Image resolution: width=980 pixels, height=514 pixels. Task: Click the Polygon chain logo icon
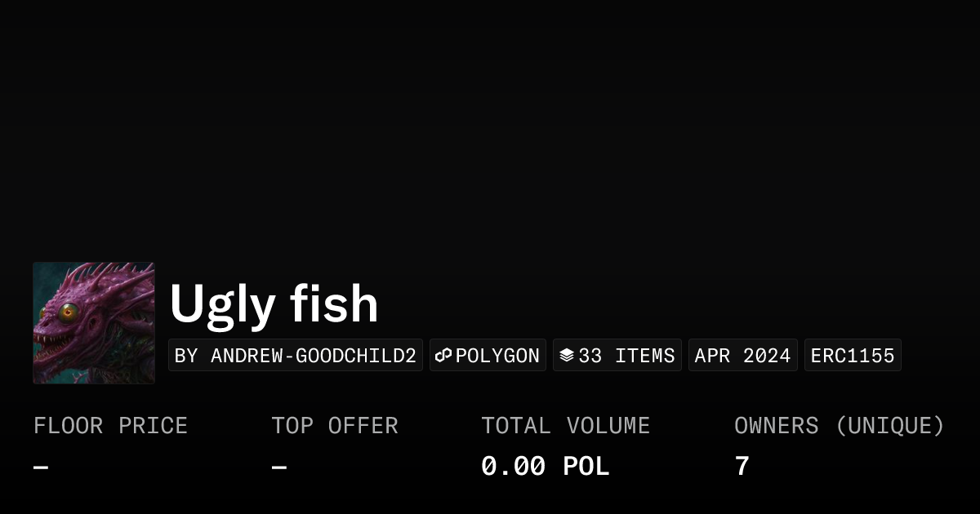443,356
